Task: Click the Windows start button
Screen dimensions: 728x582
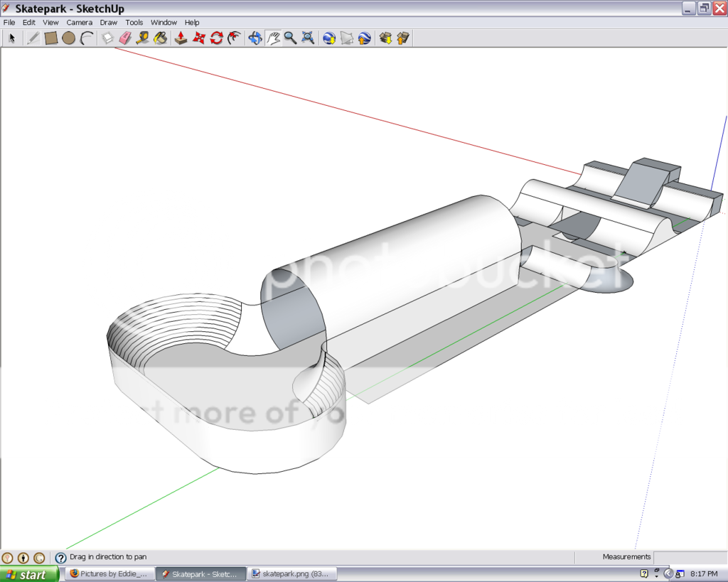Action: point(29,574)
